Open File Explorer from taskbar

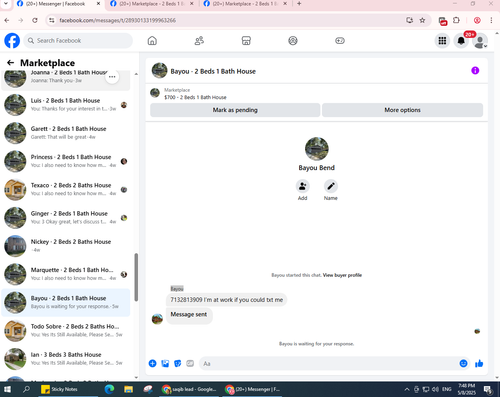tap(129, 389)
